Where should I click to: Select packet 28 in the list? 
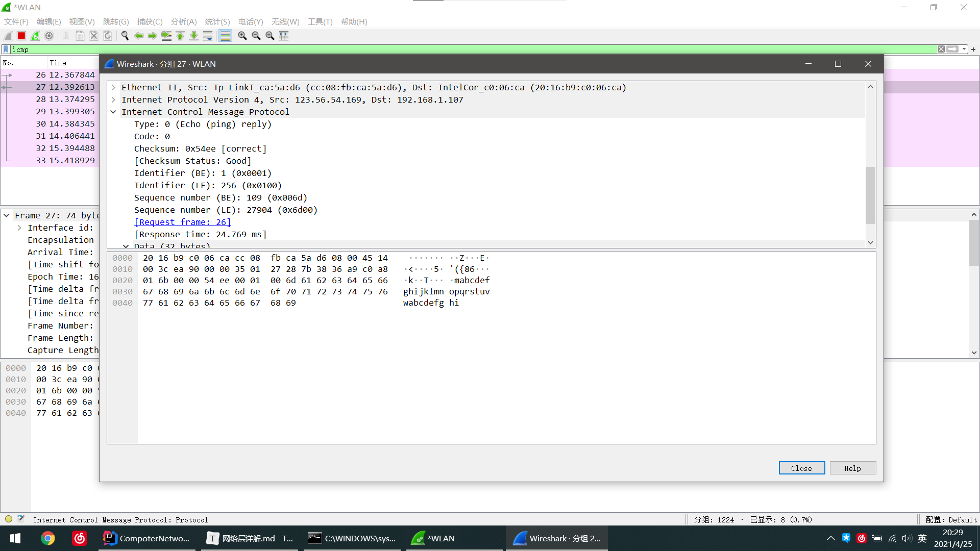pyautogui.click(x=50, y=99)
